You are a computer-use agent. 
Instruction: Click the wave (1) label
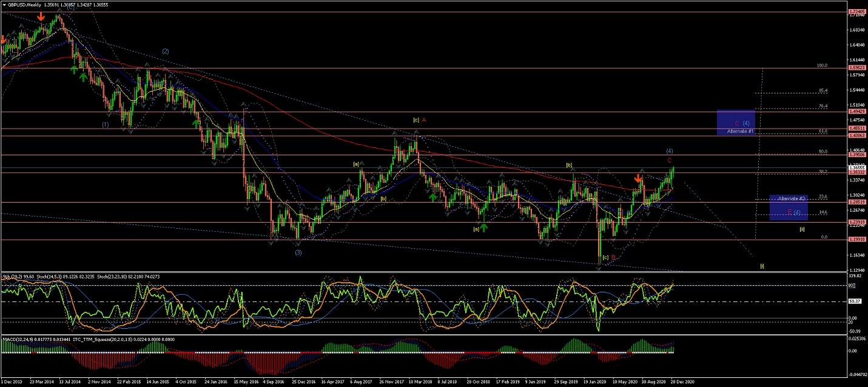(x=105, y=124)
